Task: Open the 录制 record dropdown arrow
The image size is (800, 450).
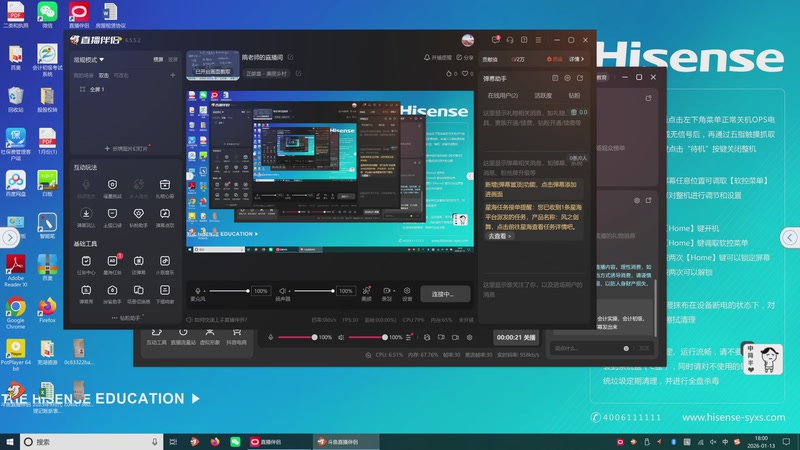Action: click(x=394, y=291)
